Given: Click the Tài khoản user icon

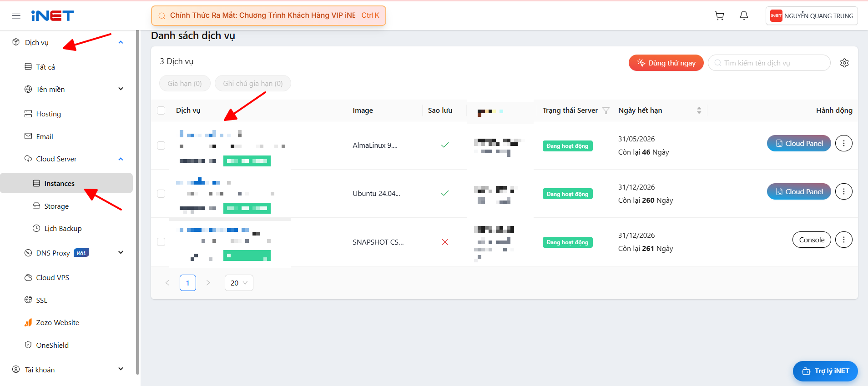Looking at the screenshot, I should [16, 370].
